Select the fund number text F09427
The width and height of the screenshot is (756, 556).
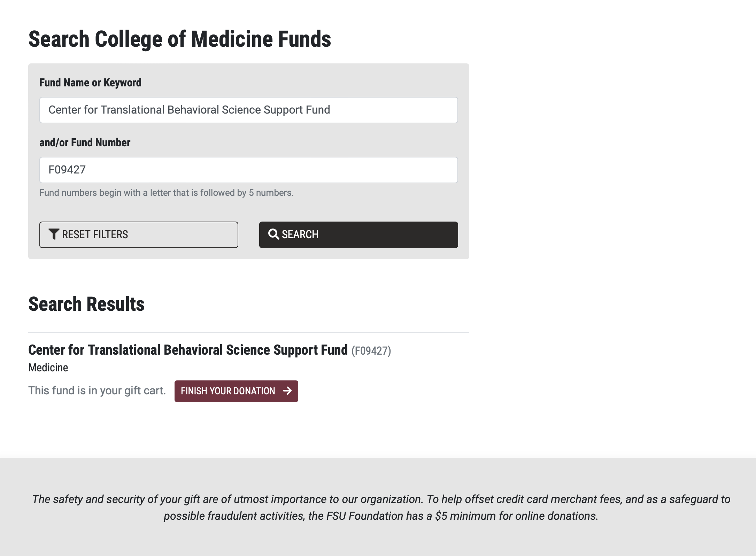(x=67, y=170)
